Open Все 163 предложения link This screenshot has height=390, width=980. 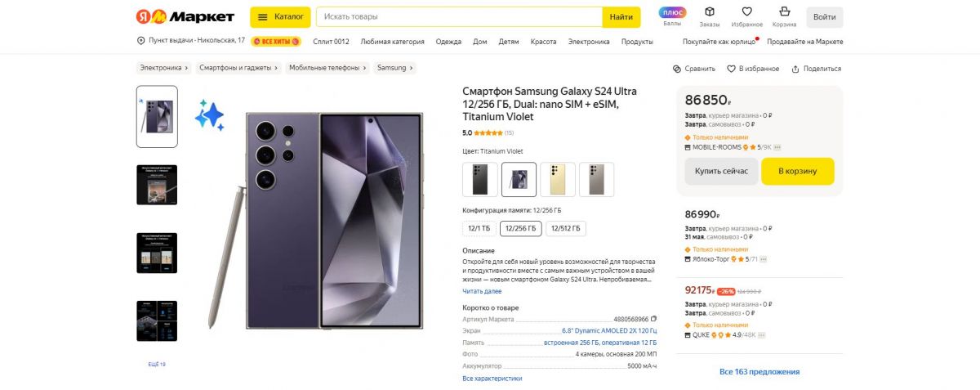click(759, 372)
